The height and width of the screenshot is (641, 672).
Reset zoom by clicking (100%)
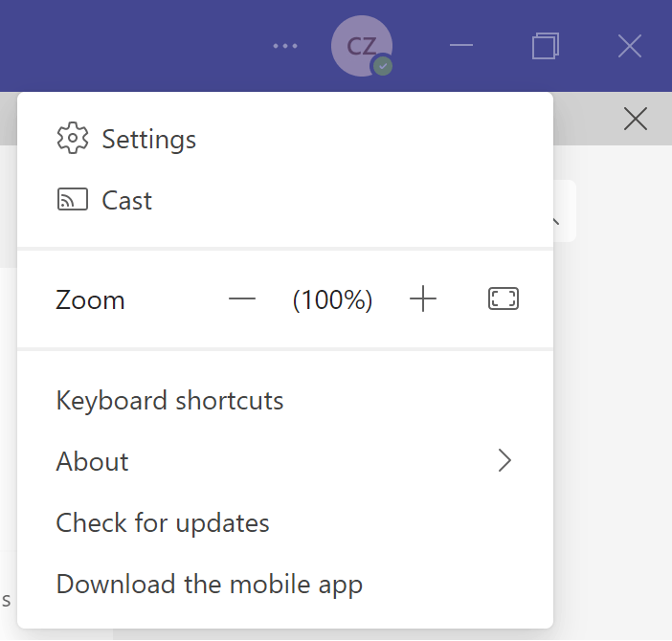[332, 299]
